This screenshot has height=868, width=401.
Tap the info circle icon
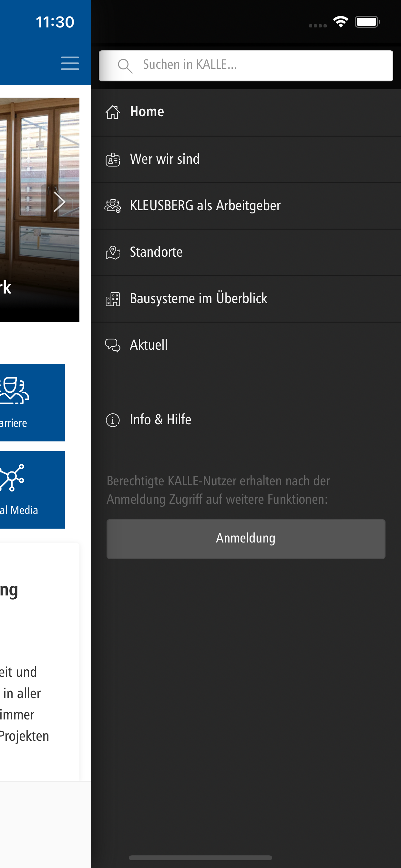pos(113,420)
